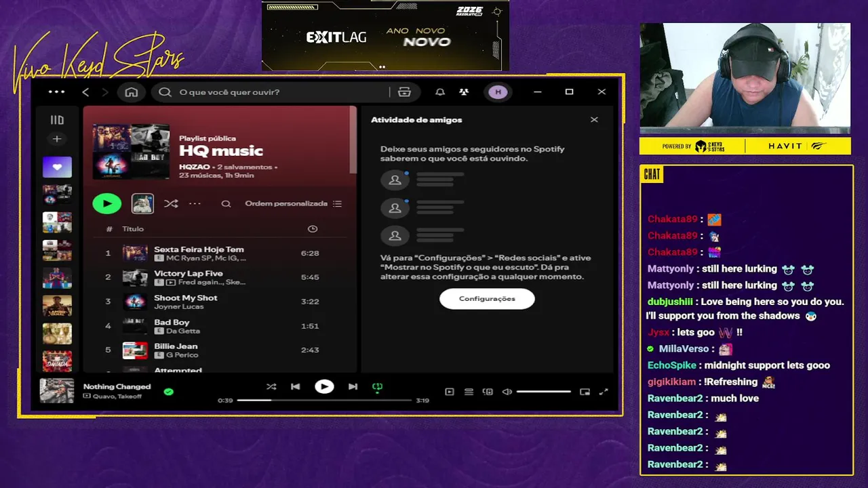
Task: Toggle the Now Playing view icon
Action: tap(450, 392)
